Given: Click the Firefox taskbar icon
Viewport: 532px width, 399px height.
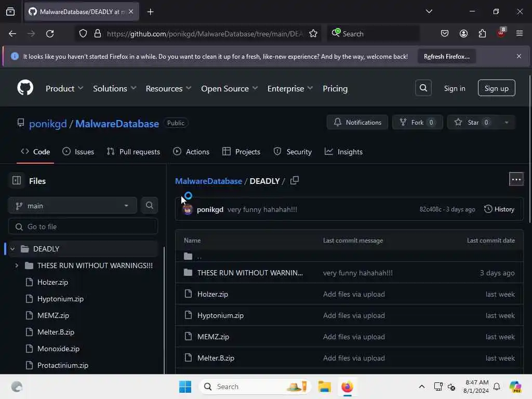Looking at the screenshot, I should pyautogui.click(x=347, y=387).
